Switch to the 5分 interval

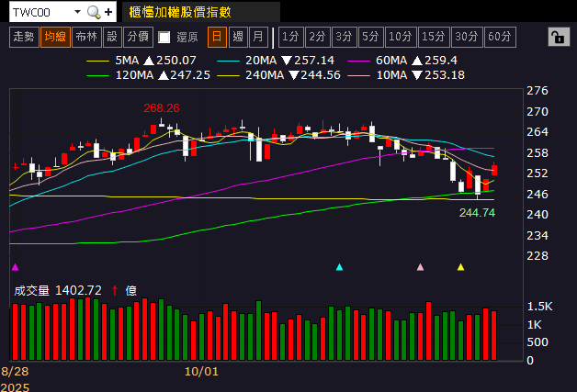(x=370, y=37)
